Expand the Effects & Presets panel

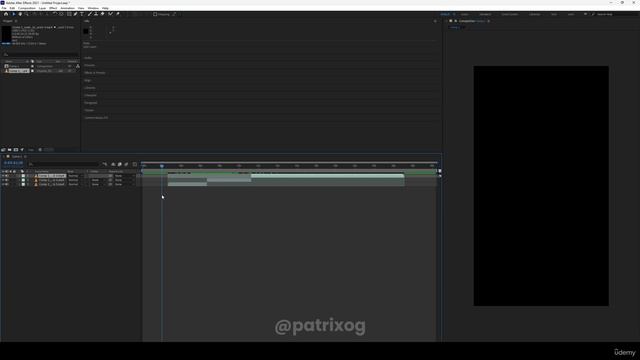95,73
